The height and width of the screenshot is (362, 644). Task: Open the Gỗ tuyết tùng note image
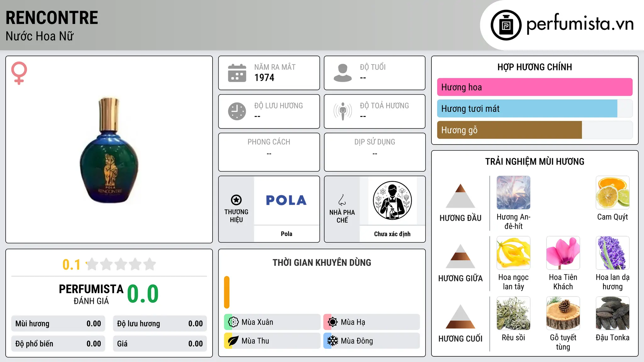click(x=563, y=313)
